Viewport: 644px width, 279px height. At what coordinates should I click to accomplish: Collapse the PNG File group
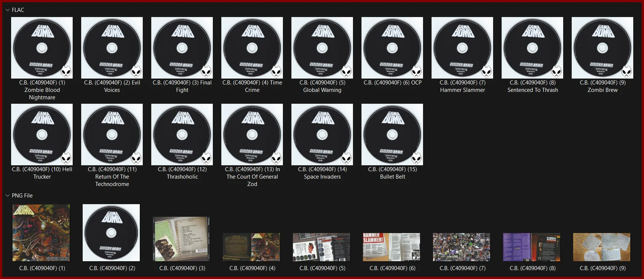[7, 196]
